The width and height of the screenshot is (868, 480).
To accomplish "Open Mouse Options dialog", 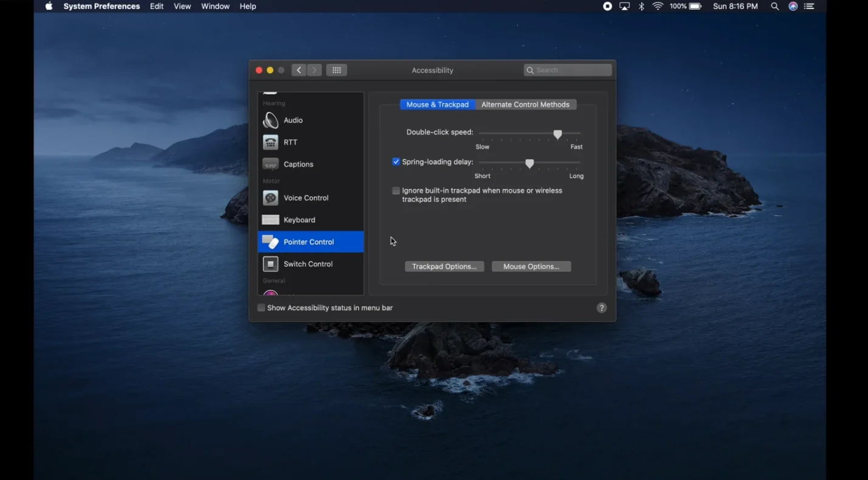I will [531, 266].
